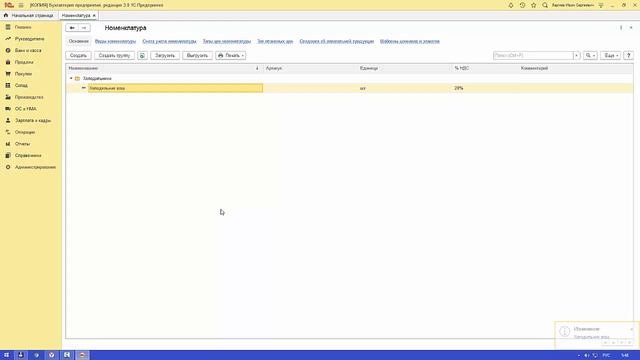The image size is (640, 360).
Task: Open Продажи section in sidebar
Action: [24, 62]
